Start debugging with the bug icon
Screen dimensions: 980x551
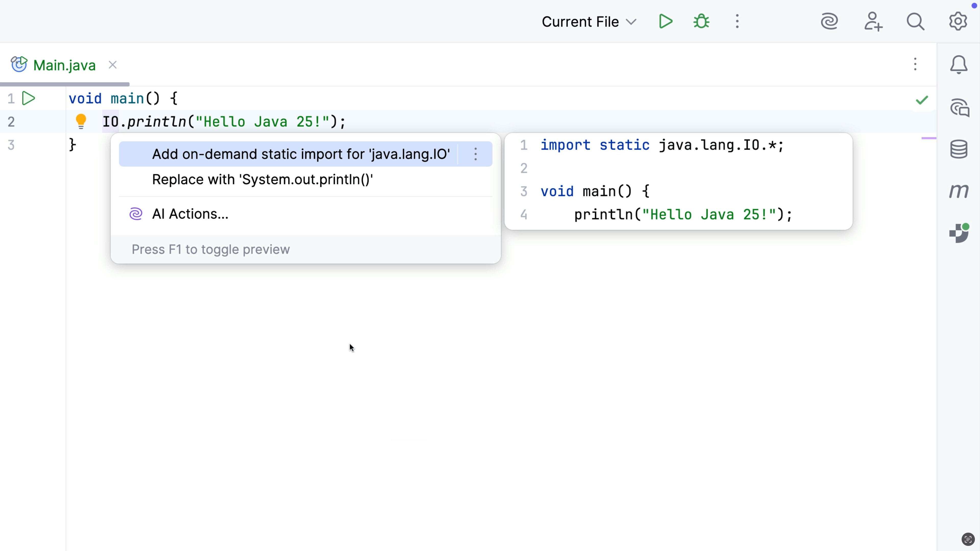(701, 22)
